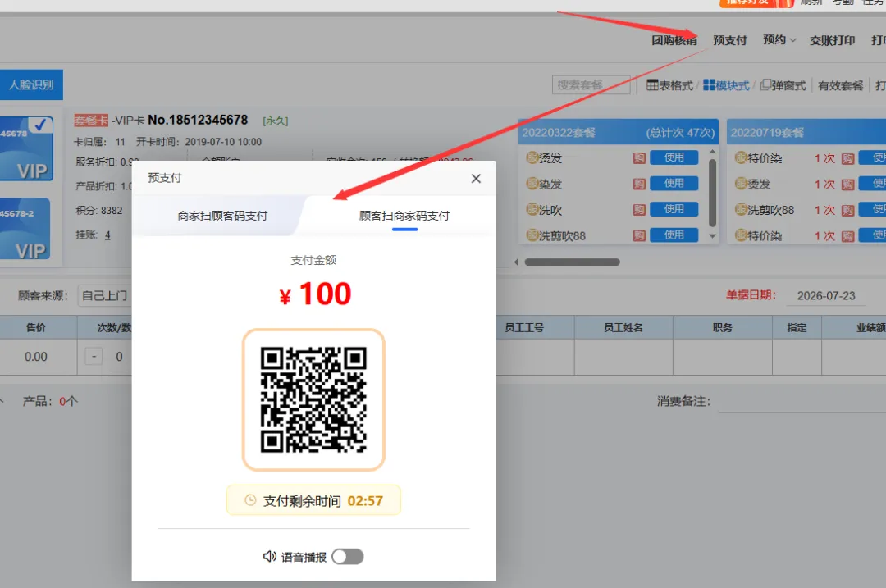Click 使用 for 染发 in 20220322套餐
The height and width of the screenshot is (588, 886).
coord(674,184)
